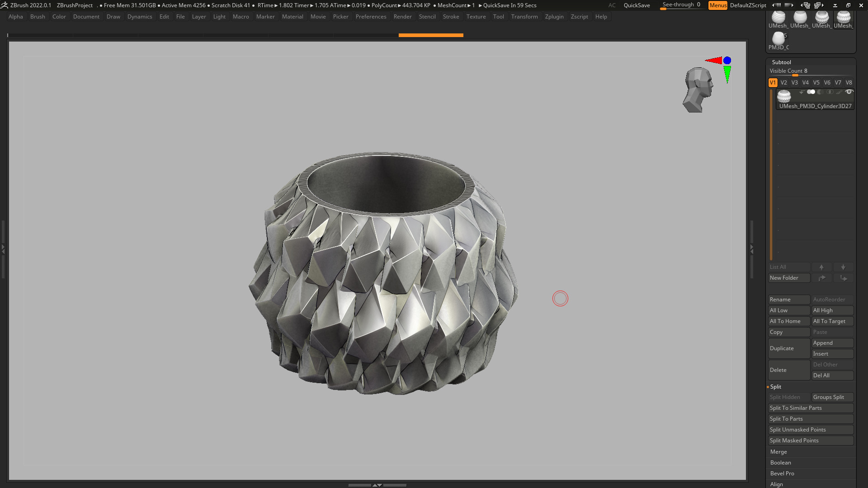
Task: Toggle subtool polypaint brush icon
Action: [840, 92]
